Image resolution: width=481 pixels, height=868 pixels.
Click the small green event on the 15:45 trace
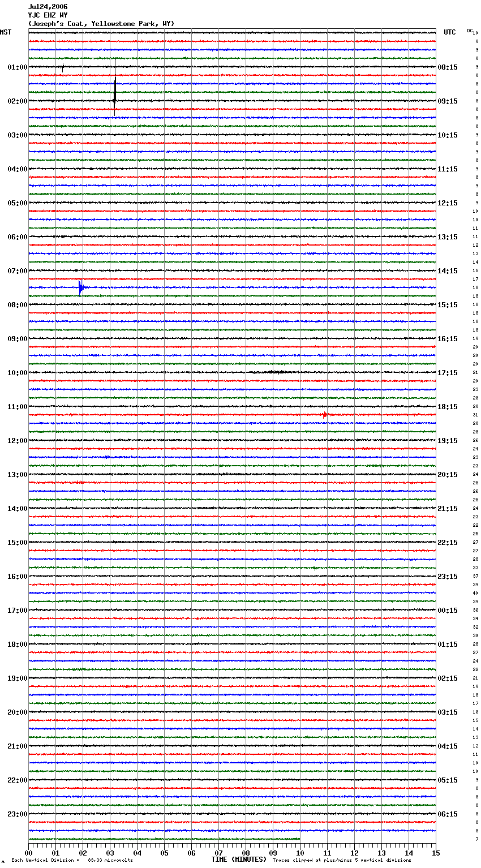coord(315,568)
